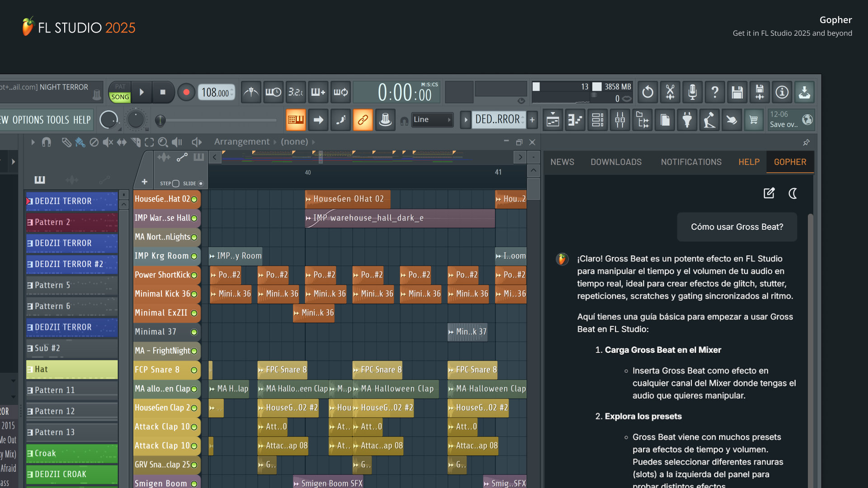
Task: Open the Mixer view icon
Action: tap(620, 120)
